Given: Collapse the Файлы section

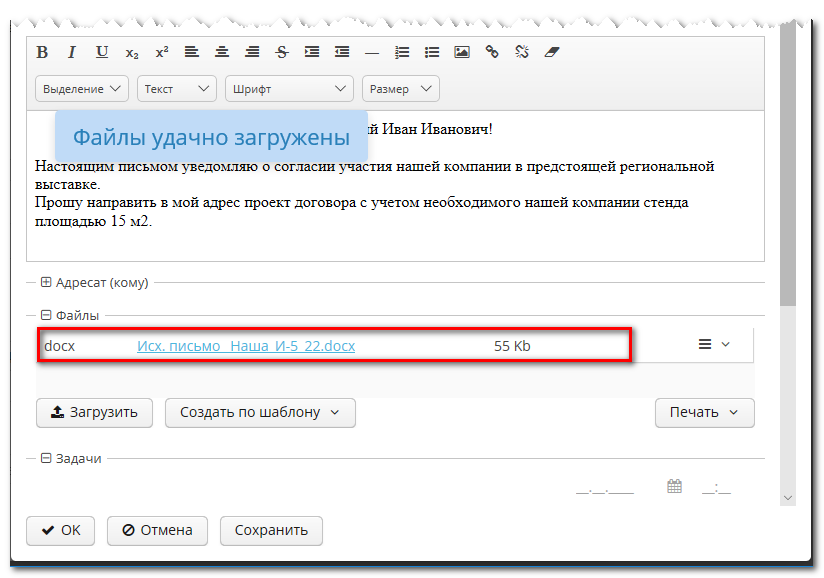Looking at the screenshot, I should [x=46, y=315].
